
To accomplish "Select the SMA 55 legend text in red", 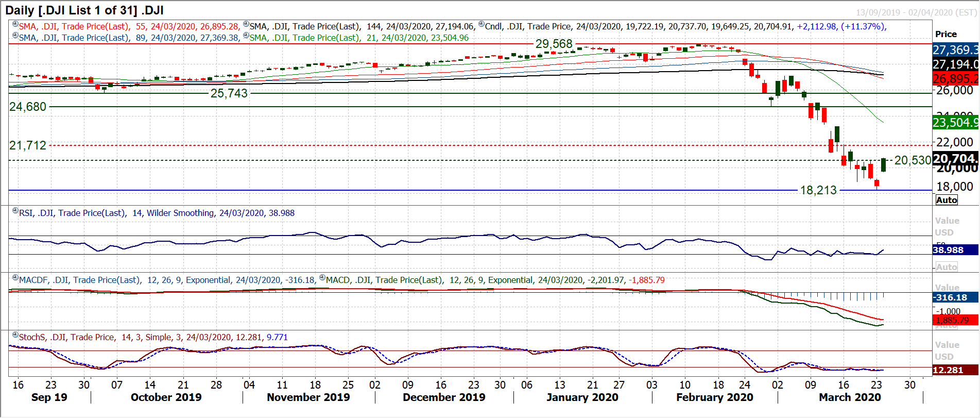I will pyautogui.click(x=129, y=26).
